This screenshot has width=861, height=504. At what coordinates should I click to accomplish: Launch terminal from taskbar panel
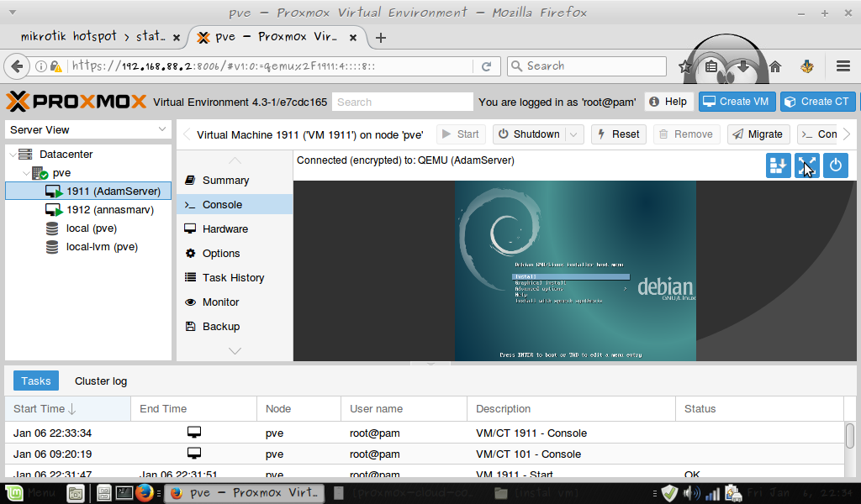pos(124,493)
